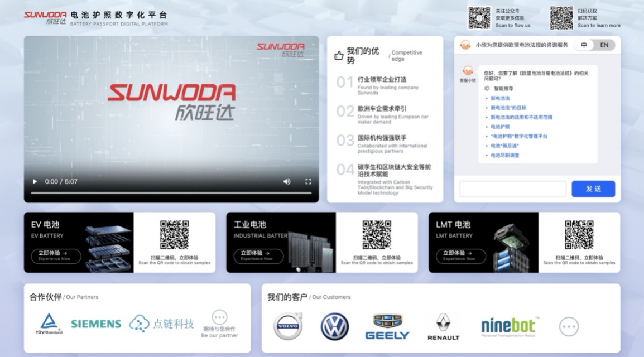Screen dimensions: 644x357
Task: Click 立即体验 under LMT Battery
Action: click(460, 256)
